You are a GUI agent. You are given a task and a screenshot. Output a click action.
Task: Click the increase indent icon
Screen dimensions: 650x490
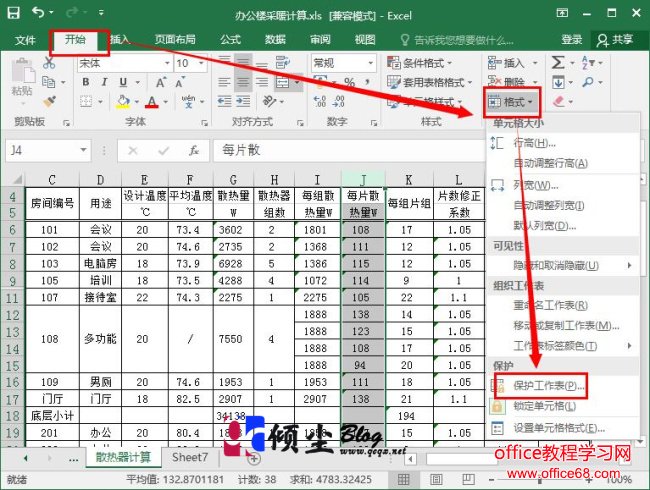(243, 101)
